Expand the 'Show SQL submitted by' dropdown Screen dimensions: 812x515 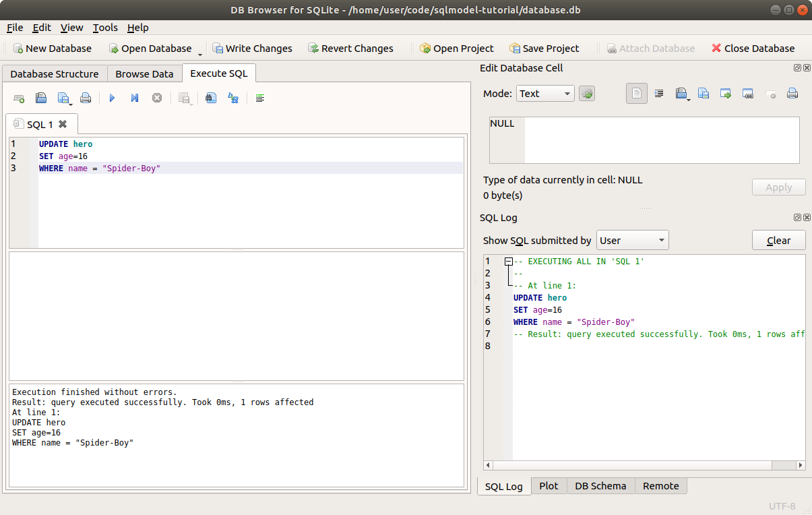coord(632,241)
